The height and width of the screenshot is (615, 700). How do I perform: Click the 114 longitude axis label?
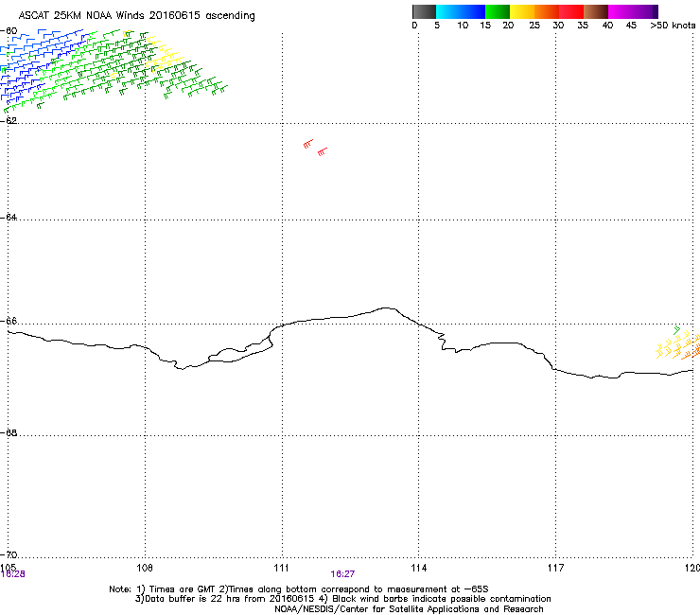419,568
